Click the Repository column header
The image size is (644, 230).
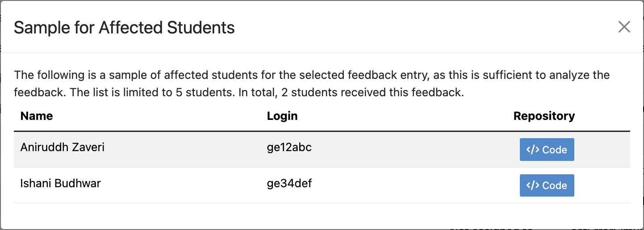(544, 116)
